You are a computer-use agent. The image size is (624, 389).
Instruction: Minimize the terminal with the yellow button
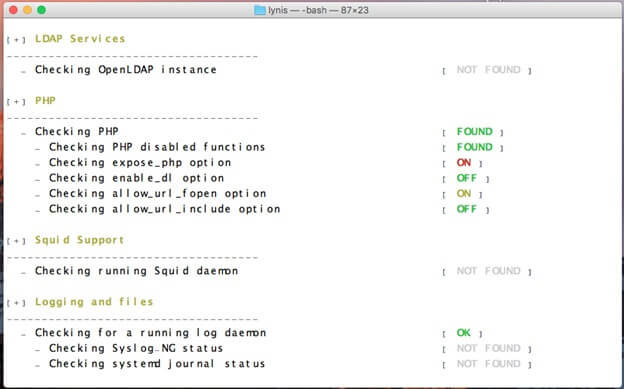pos(27,10)
